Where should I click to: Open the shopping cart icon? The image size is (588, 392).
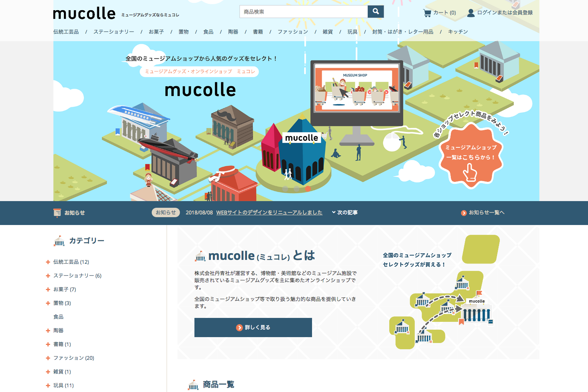(427, 13)
